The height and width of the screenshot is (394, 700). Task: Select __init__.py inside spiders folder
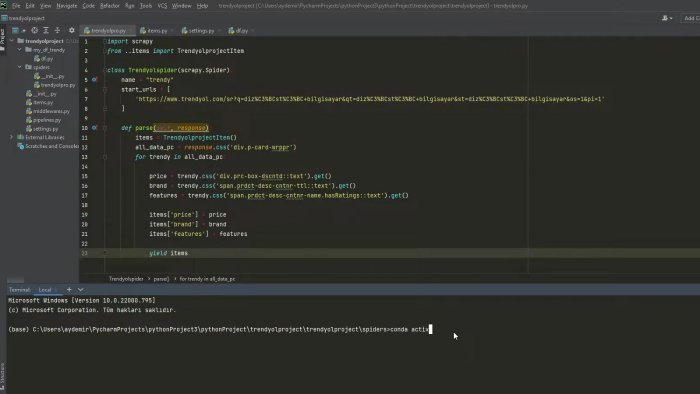tap(49, 76)
